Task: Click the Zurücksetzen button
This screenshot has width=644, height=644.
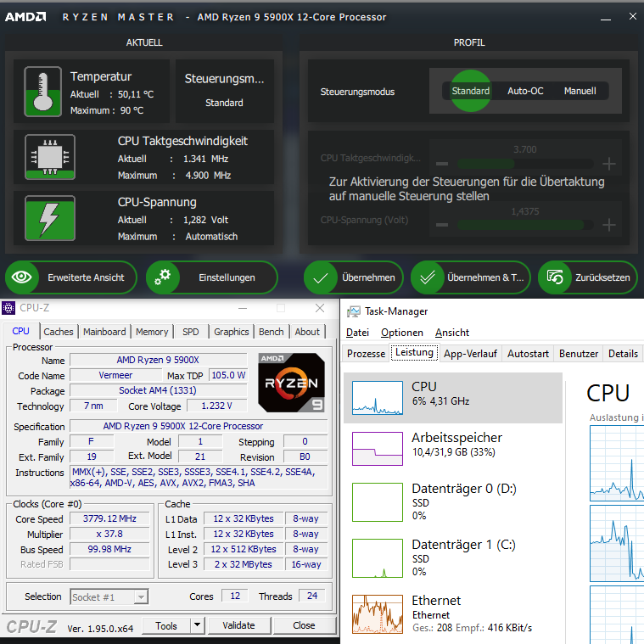Action: coord(588,277)
